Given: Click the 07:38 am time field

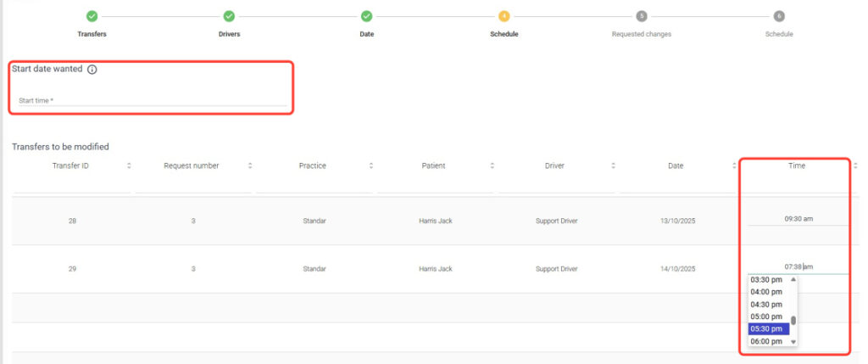Looking at the screenshot, I should [x=798, y=266].
